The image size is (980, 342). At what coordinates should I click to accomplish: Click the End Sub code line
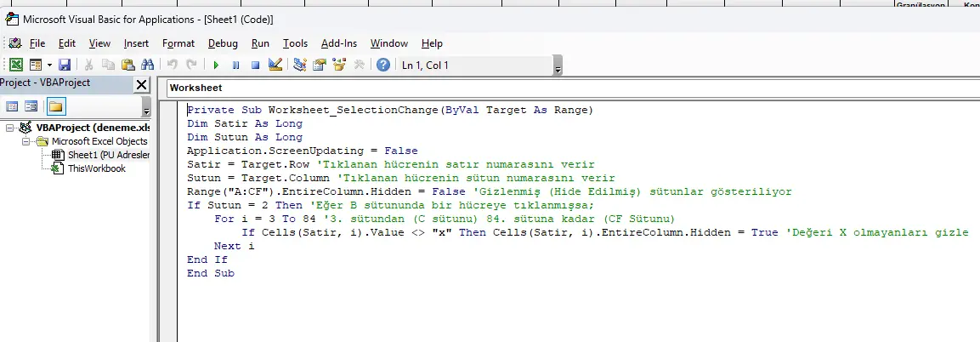tap(211, 273)
